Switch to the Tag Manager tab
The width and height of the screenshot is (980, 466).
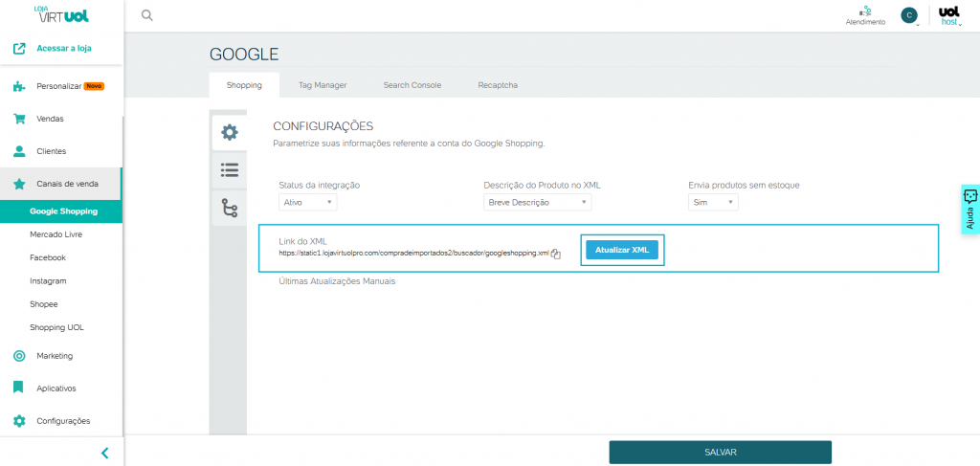(323, 85)
